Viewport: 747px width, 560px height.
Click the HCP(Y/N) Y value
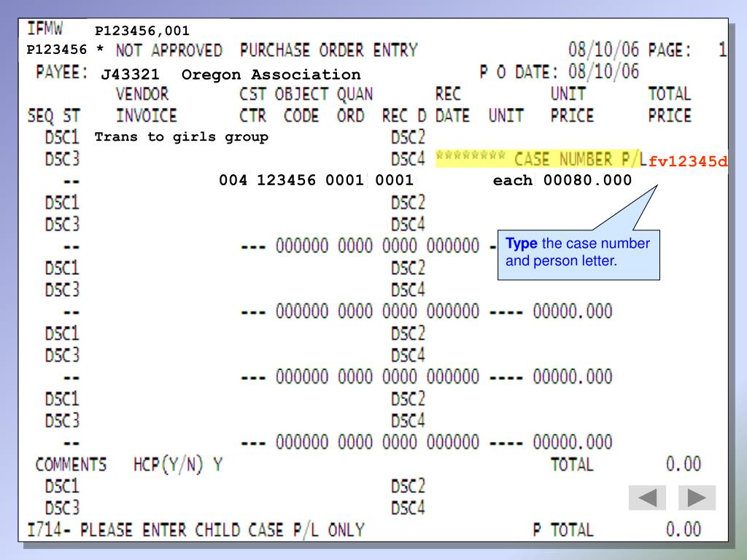(x=217, y=464)
